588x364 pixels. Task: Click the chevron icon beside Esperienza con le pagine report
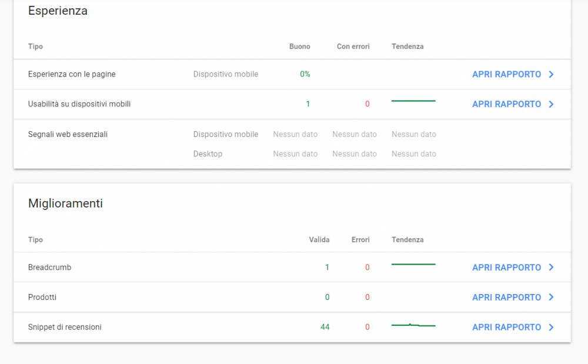tap(552, 74)
